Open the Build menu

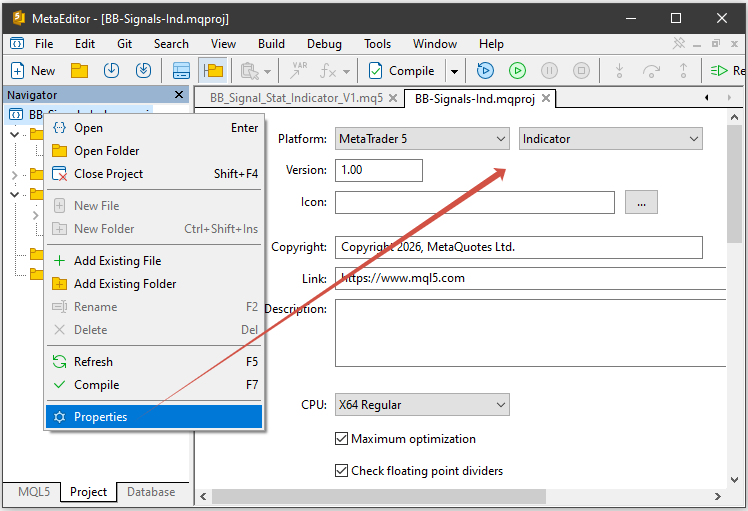271,44
